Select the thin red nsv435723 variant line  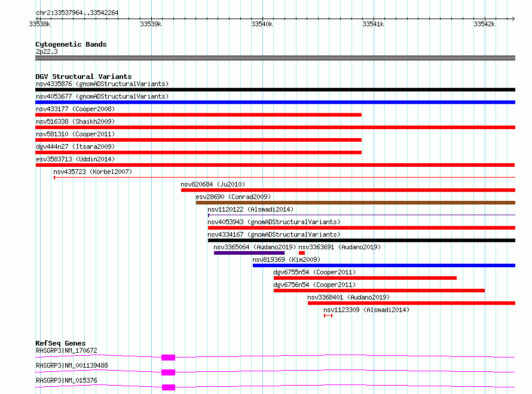(285, 177)
